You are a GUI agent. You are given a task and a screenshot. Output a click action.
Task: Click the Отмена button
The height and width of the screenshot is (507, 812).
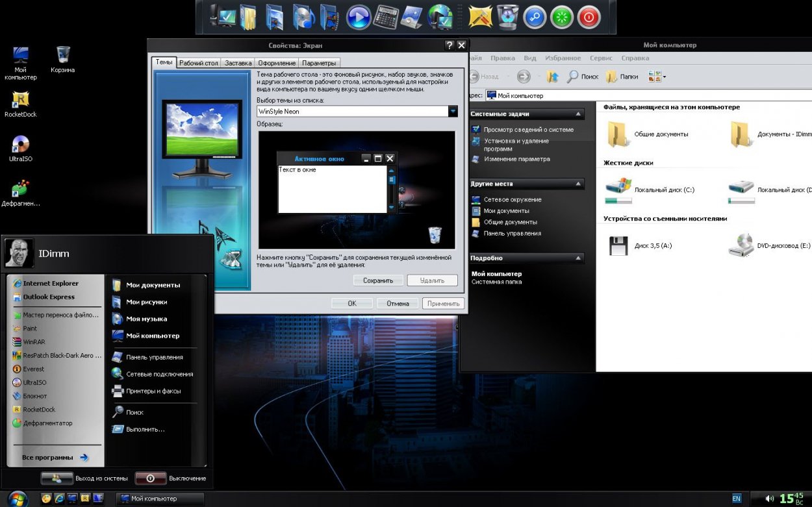tap(398, 303)
